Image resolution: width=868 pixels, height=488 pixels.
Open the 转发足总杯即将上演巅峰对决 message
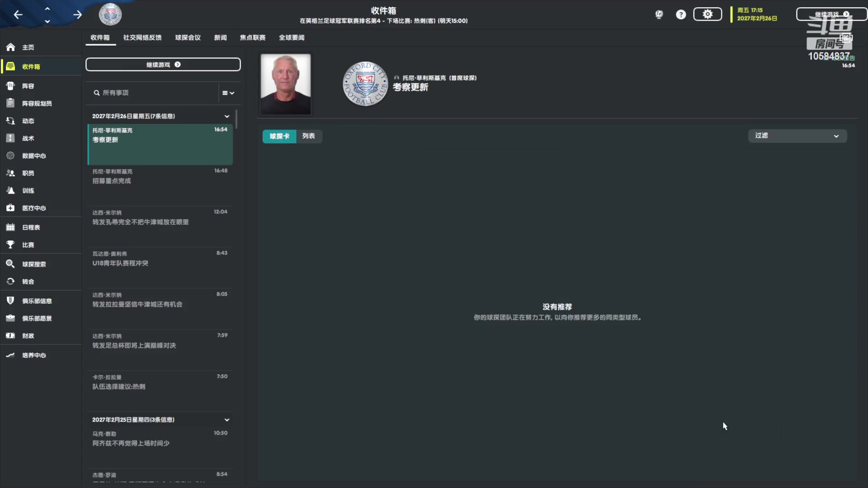[160, 350]
